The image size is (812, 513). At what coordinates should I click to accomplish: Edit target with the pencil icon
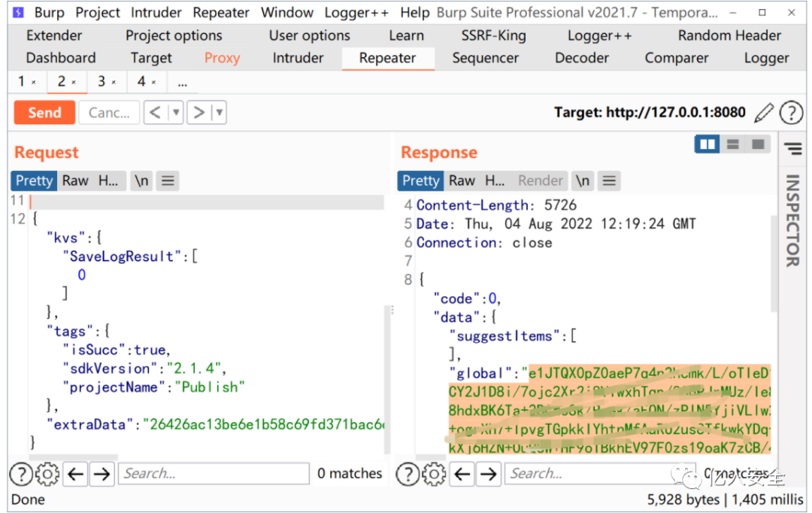[x=764, y=112]
